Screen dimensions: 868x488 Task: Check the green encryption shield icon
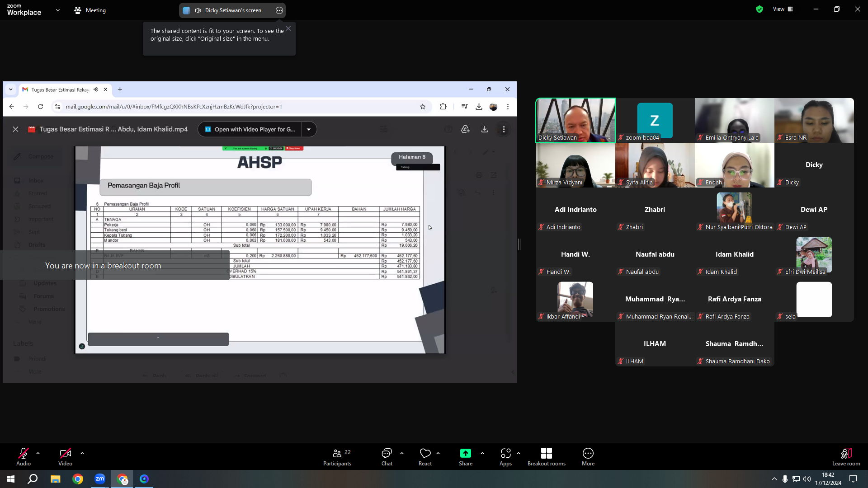[759, 9]
